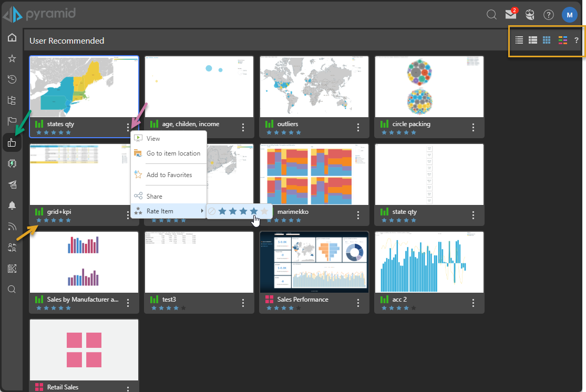This screenshot has width=586, height=392.
Task: Switch to detailed list view
Action: click(532, 40)
